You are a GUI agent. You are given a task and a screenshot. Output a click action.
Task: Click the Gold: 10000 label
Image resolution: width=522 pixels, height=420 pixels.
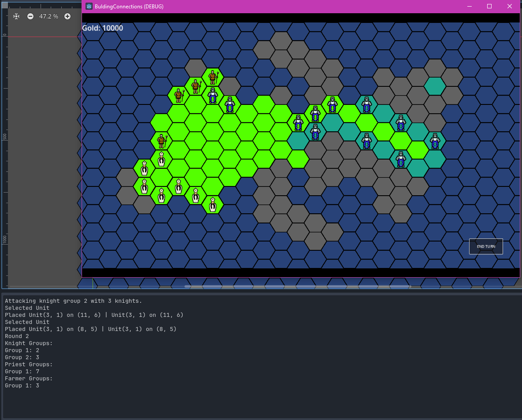point(103,28)
